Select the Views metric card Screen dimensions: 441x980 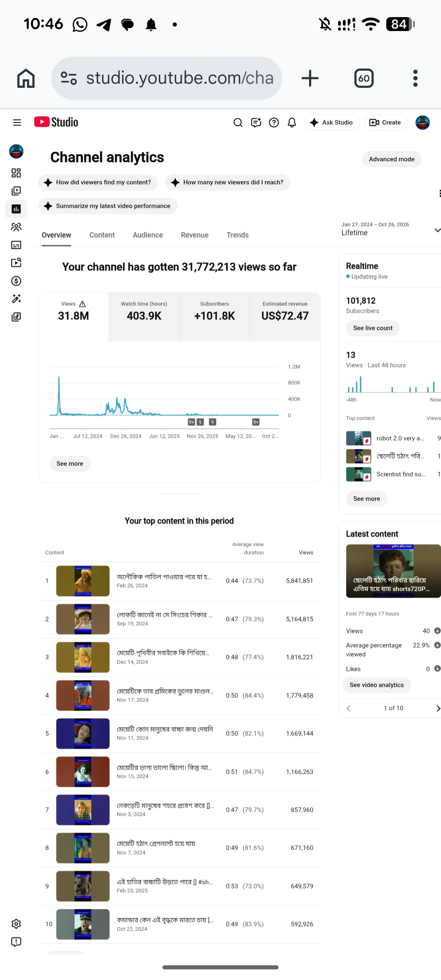(73, 316)
